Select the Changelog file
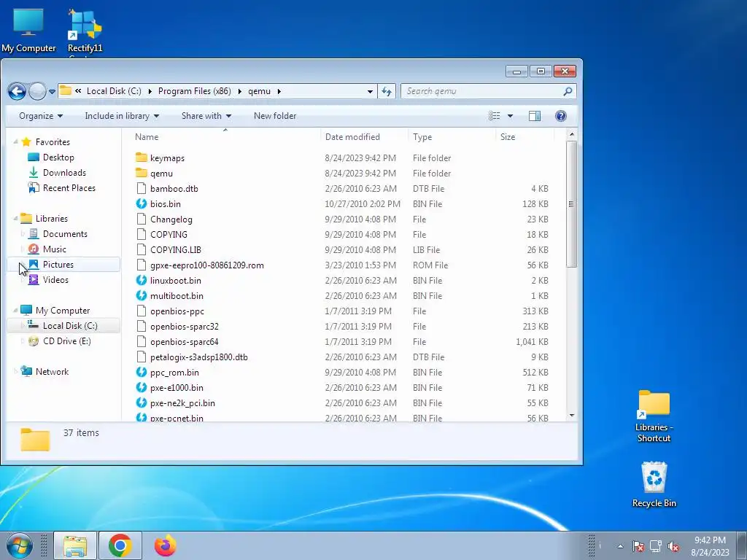Screen dimensions: 747x560 pyautogui.click(x=171, y=219)
